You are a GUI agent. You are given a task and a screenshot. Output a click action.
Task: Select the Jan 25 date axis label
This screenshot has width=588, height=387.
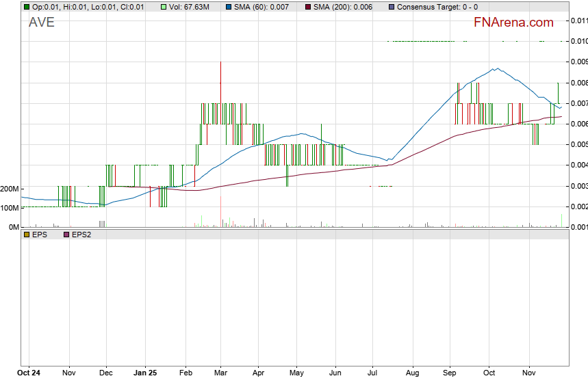point(145,374)
